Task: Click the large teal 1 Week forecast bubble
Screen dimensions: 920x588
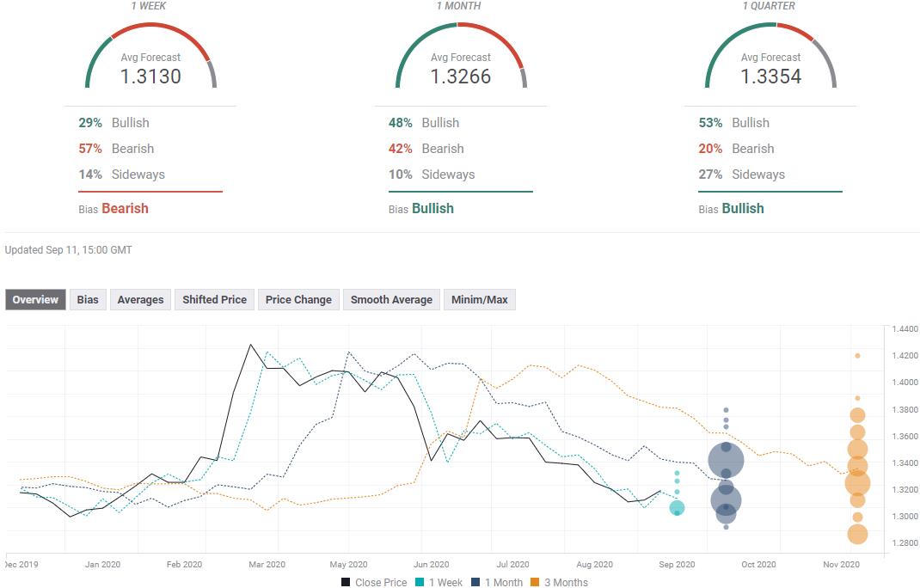Action: pyautogui.click(x=677, y=507)
